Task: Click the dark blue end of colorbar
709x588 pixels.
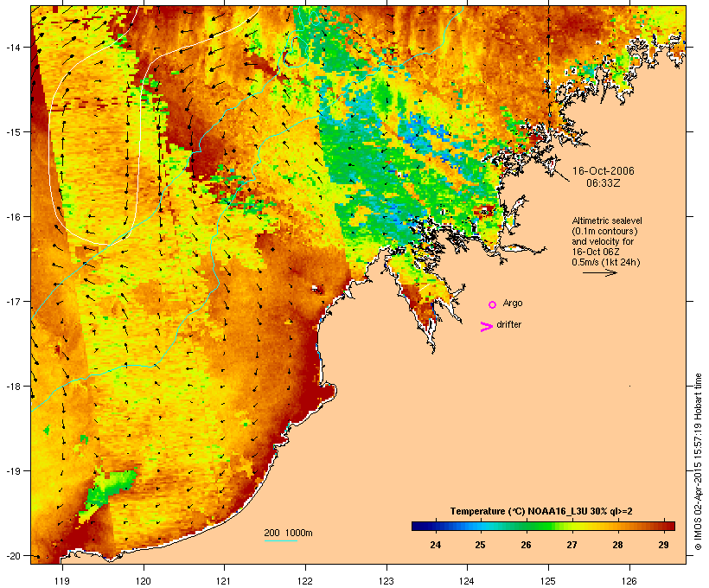Action: 420,526
